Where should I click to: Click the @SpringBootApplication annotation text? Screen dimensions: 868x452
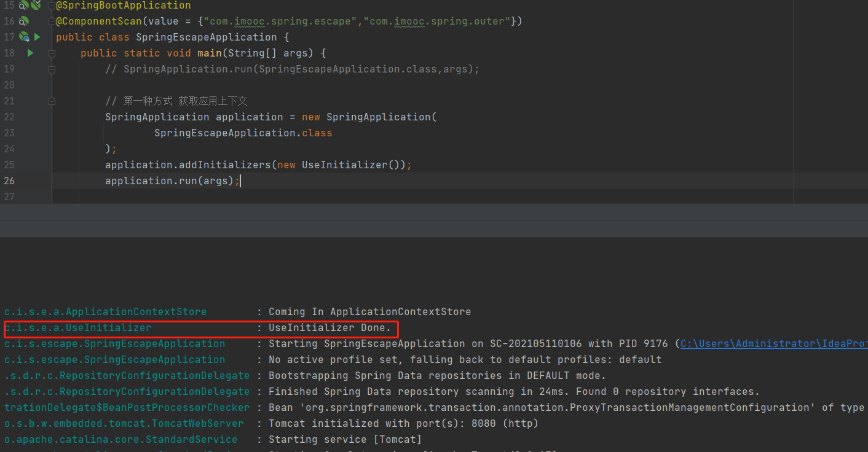coord(124,6)
